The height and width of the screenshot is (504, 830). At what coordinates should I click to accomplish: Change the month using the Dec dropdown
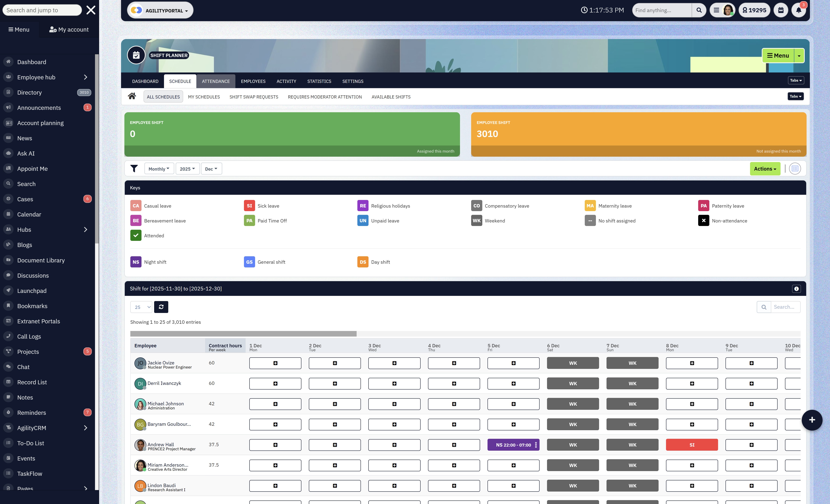pos(211,168)
